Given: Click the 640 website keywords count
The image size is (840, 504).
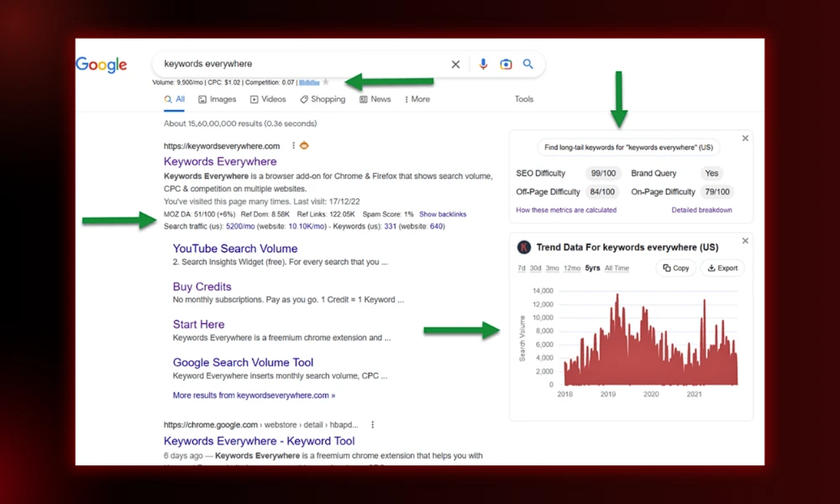Looking at the screenshot, I should (436, 227).
